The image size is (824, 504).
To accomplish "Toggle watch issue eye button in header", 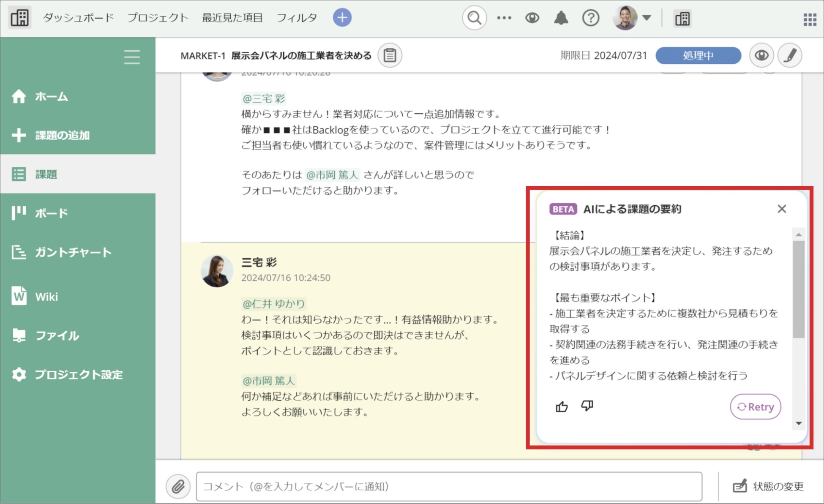I will click(x=761, y=55).
